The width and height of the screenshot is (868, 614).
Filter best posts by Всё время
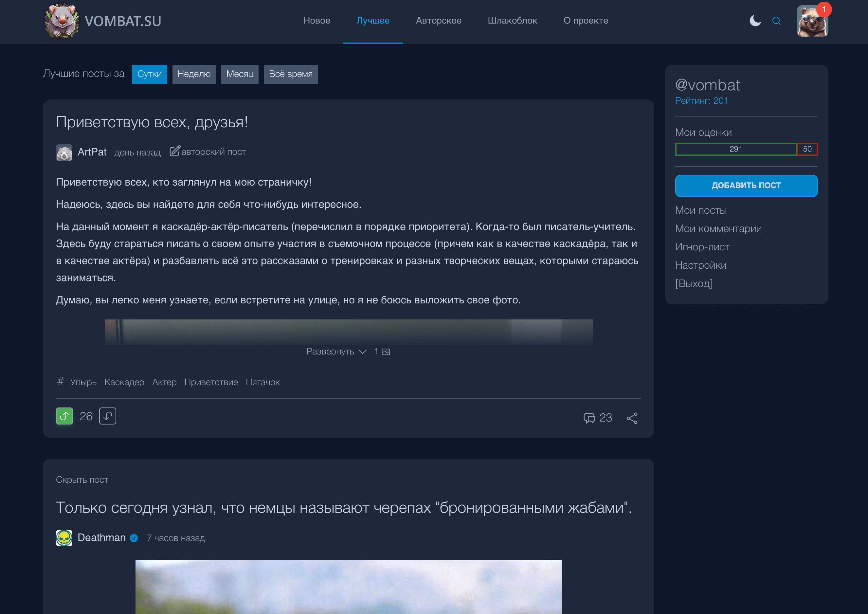click(x=290, y=74)
